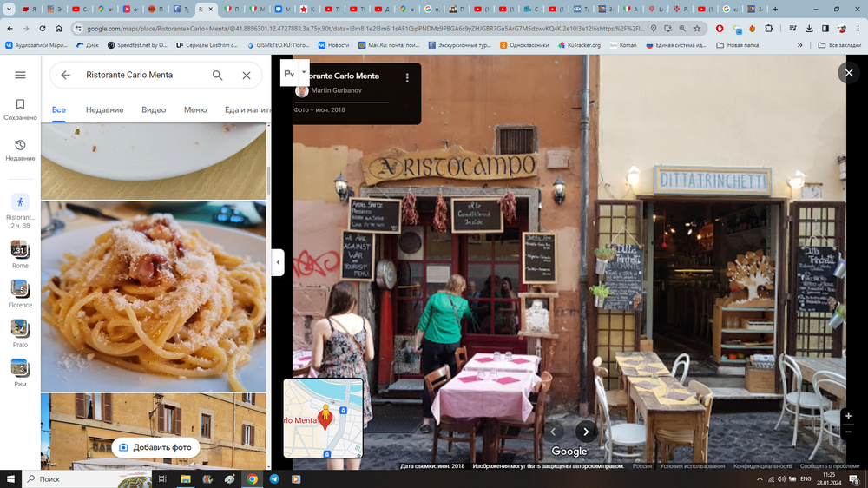This screenshot has width=868, height=488.
Task: Open the volume control in system tray
Action: pos(781,479)
